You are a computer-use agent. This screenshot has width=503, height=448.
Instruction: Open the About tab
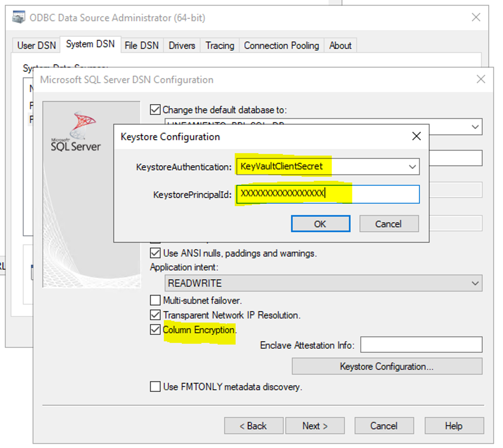point(340,45)
